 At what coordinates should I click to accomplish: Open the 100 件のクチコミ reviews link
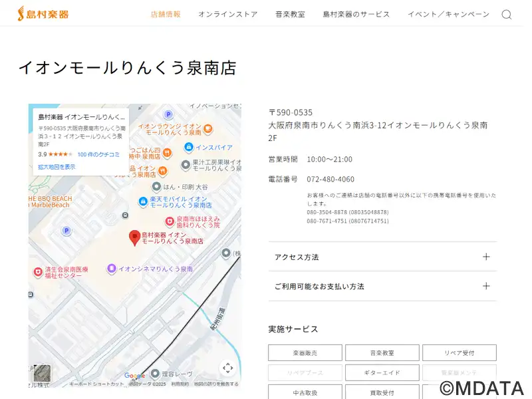tap(98, 154)
